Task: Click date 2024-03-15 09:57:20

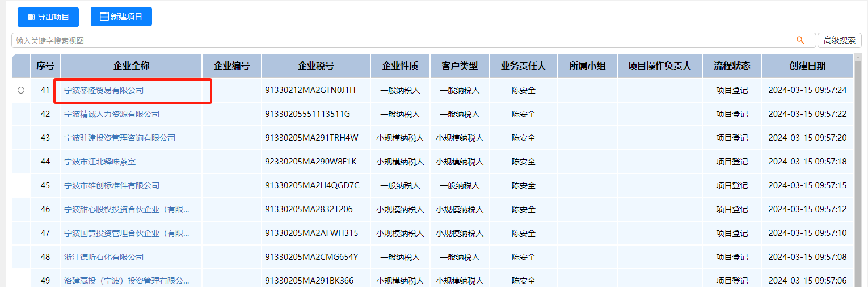Action: tap(807, 138)
